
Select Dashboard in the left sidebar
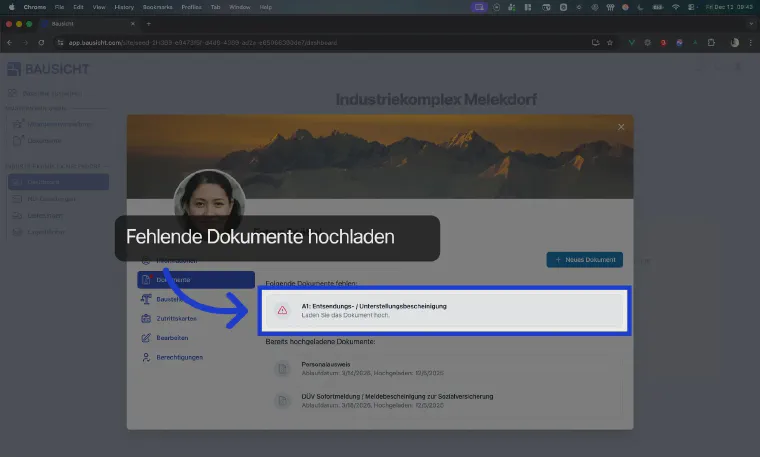(58, 182)
